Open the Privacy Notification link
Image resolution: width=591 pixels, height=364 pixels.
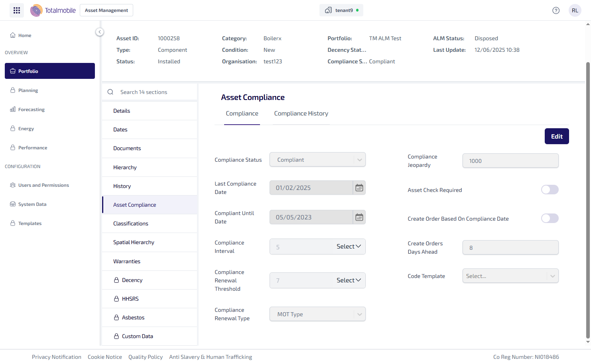pos(57,357)
